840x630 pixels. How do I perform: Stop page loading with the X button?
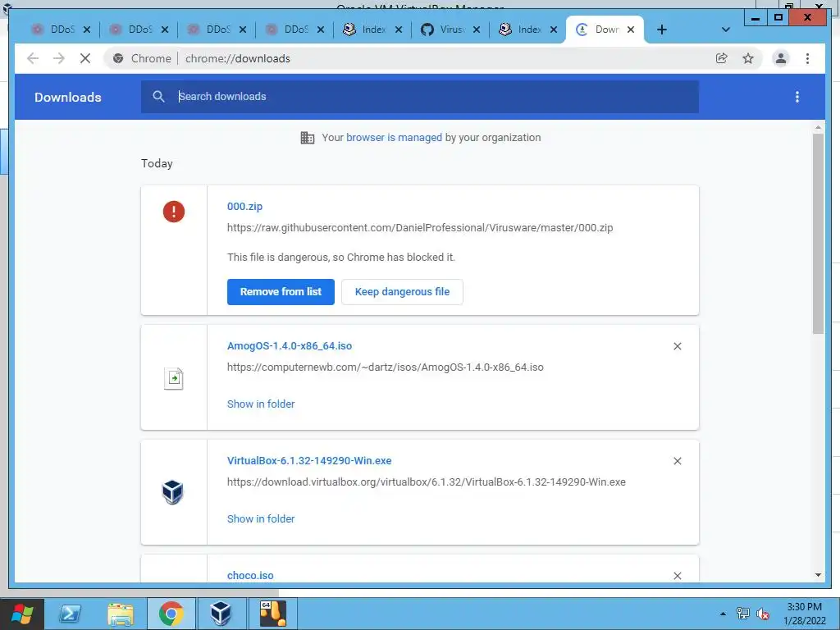click(x=85, y=58)
